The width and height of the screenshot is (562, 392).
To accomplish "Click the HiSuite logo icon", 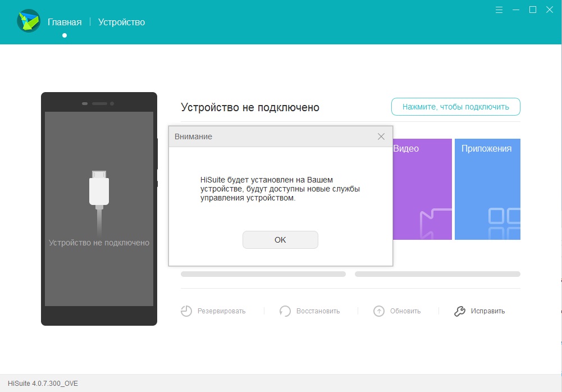I will [x=29, y=21].
